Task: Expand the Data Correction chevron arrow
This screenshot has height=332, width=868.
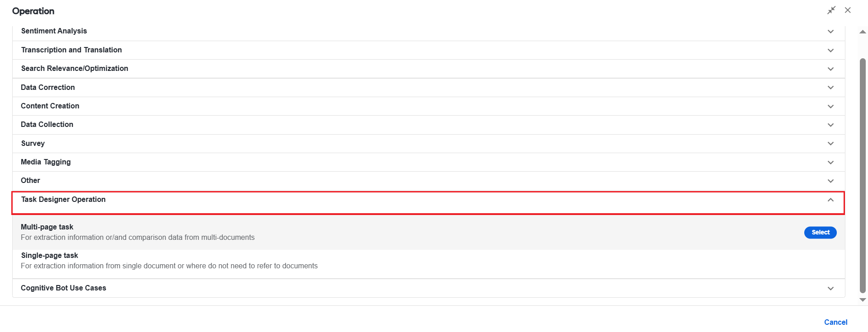Action: click(x=830, y=88)
